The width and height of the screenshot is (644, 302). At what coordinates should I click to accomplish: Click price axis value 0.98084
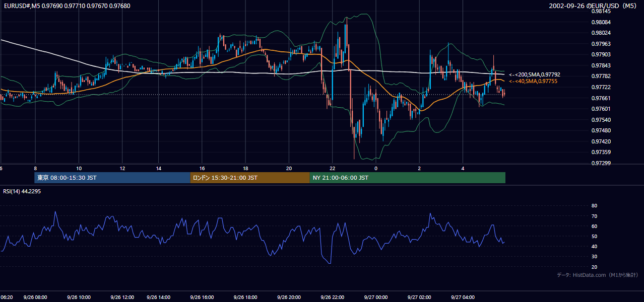coord(601,22)
